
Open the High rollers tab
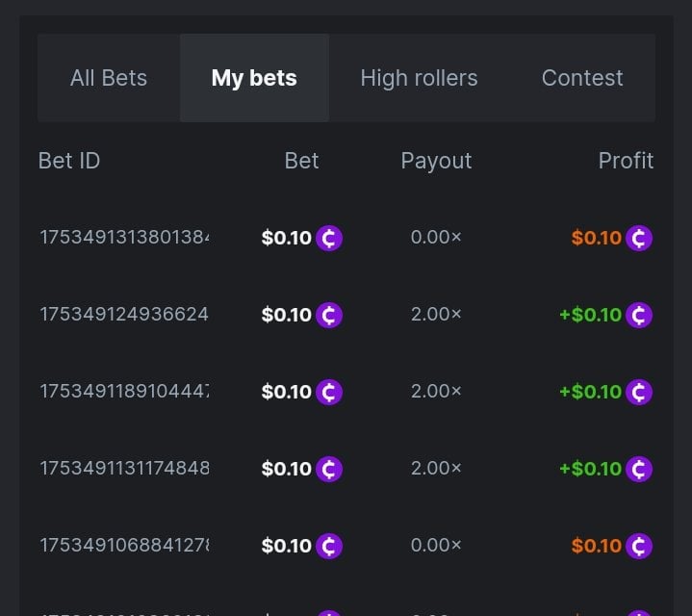click(x=419, y=78)
